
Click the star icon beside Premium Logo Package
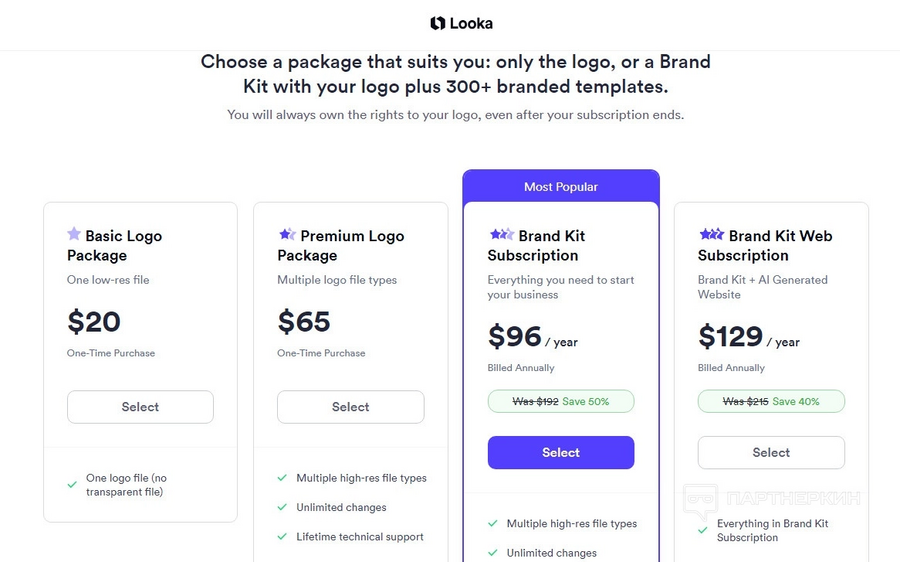tap(287, 234)
